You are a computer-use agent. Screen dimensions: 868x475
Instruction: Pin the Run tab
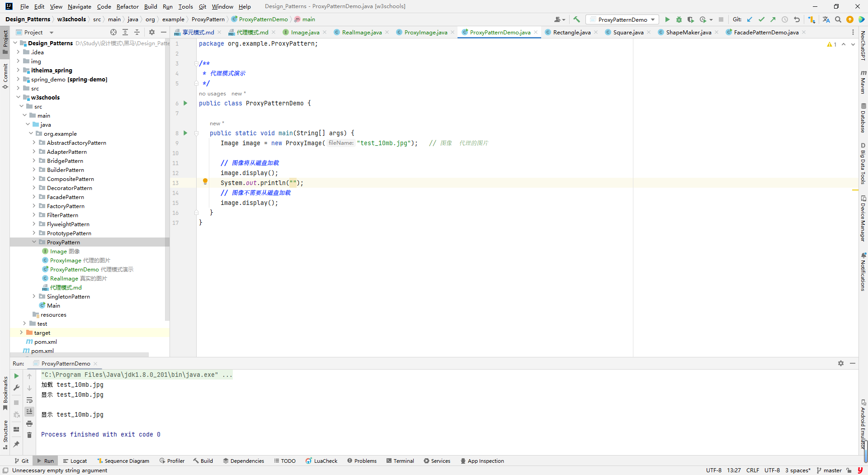(16, 444)
